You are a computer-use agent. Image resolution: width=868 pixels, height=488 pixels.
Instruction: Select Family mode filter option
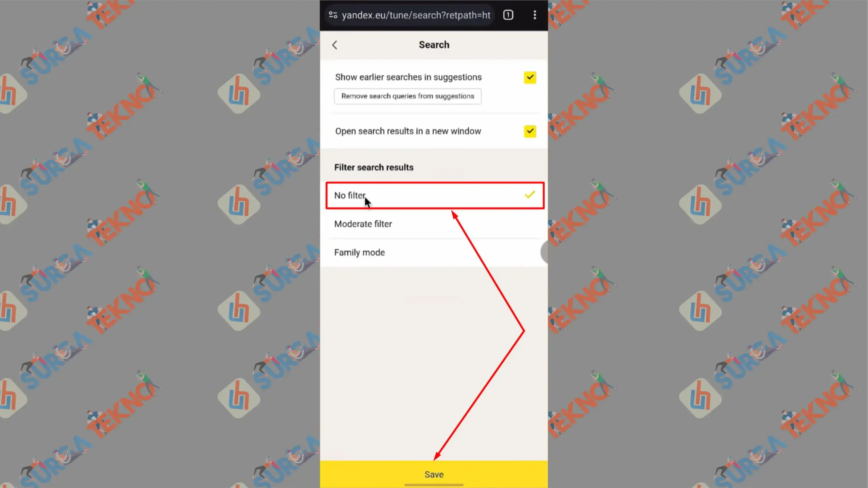click(360, 252)
